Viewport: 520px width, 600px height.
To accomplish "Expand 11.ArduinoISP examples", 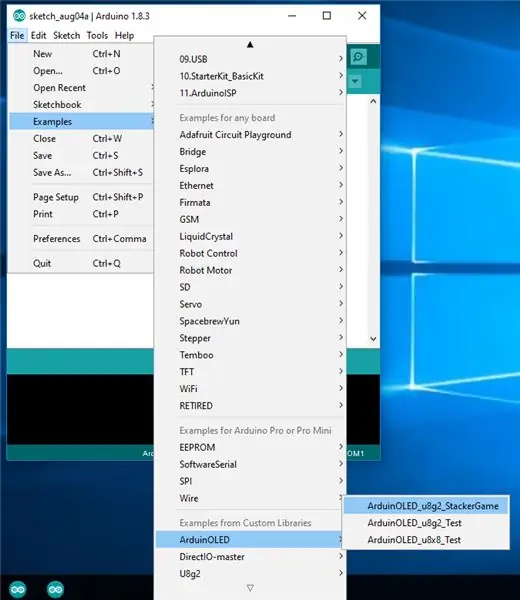I will (x=251, y=93).
